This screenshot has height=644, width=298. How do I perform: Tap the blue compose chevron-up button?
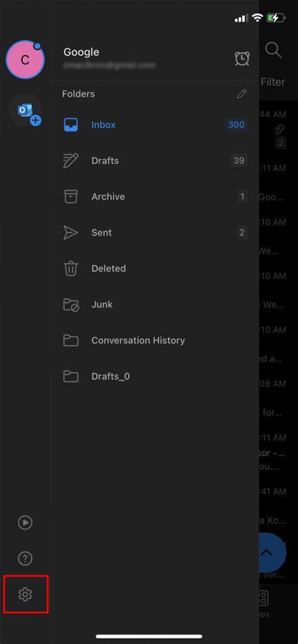pyautogui.click(x=272, y=553)
